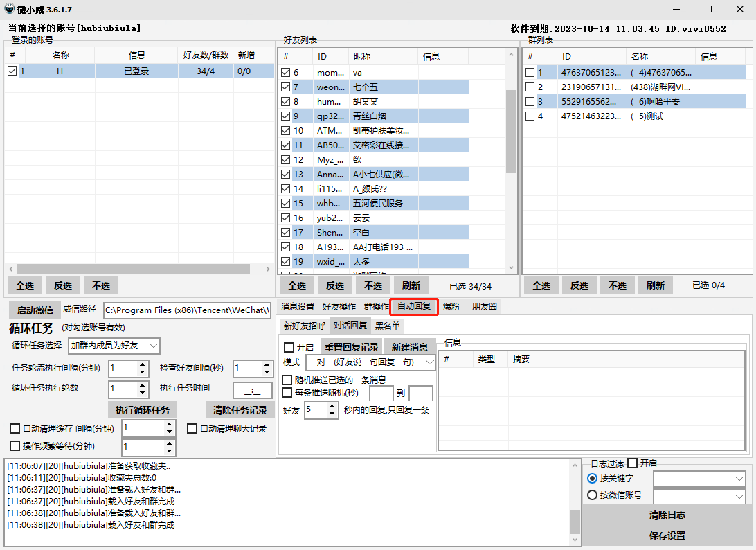Go to the 消息设置 tab
This screenshot has height=550, width=756.
[x=297, y=306]
